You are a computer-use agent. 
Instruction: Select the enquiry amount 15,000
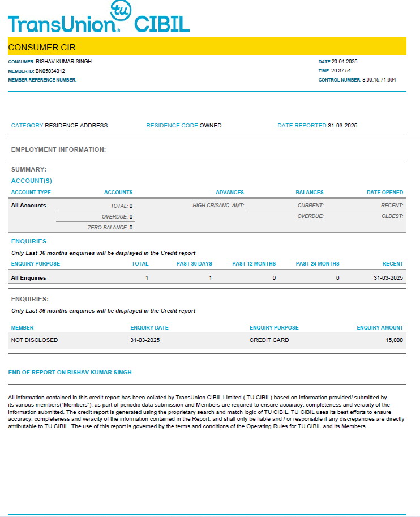(x=395, y=340)
